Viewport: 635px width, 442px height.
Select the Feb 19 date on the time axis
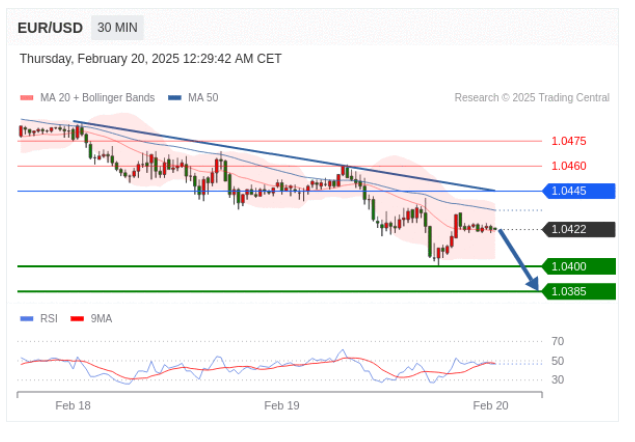coord(282,406)
